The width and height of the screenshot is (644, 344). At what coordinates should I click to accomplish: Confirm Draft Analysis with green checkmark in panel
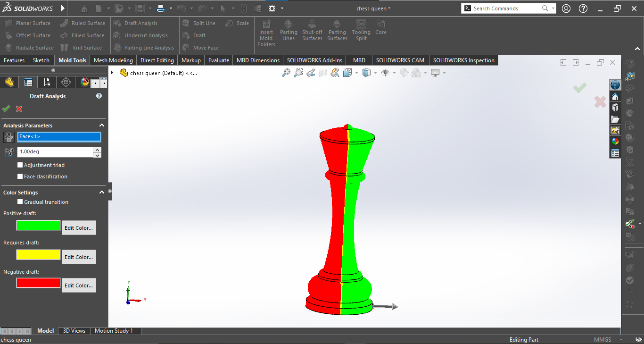6,109
